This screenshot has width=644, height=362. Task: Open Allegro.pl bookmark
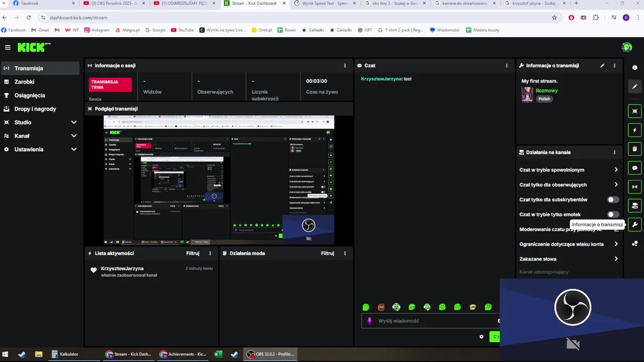point(127,30)
